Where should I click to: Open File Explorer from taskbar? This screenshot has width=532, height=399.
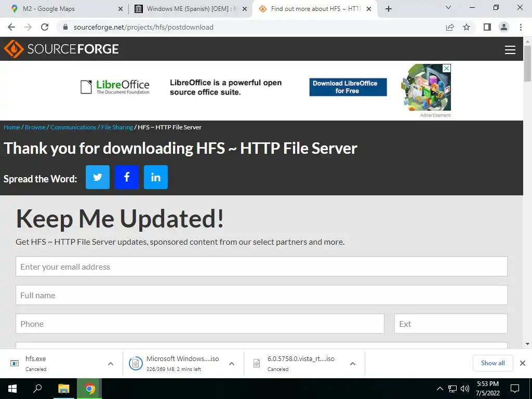click(x=63, y=389)
